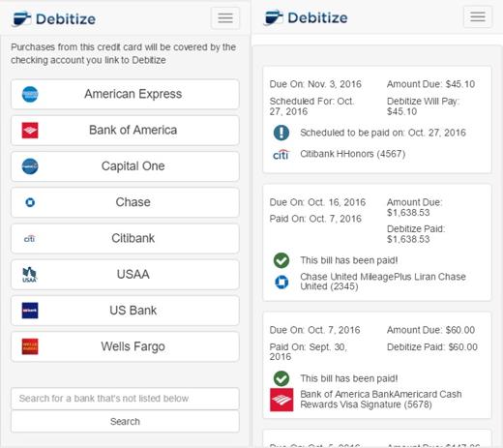Open the Bank of America Cash Rewards bill
The image size is (503, 448).
pos(377,365)
